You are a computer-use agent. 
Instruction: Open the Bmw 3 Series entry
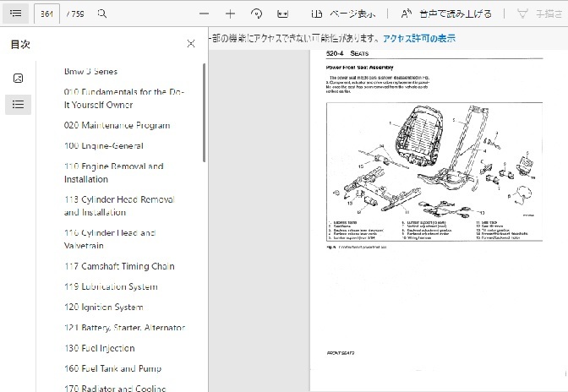tap(90, 71)
